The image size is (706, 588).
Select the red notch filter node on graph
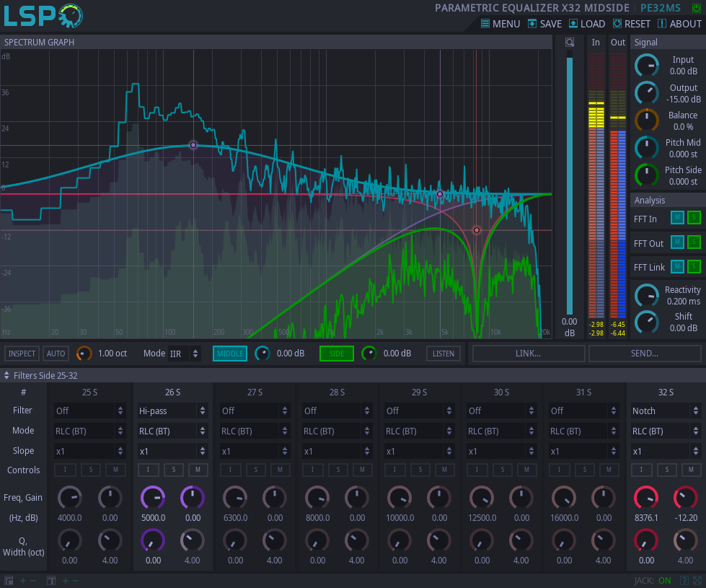tap(477, 230)
